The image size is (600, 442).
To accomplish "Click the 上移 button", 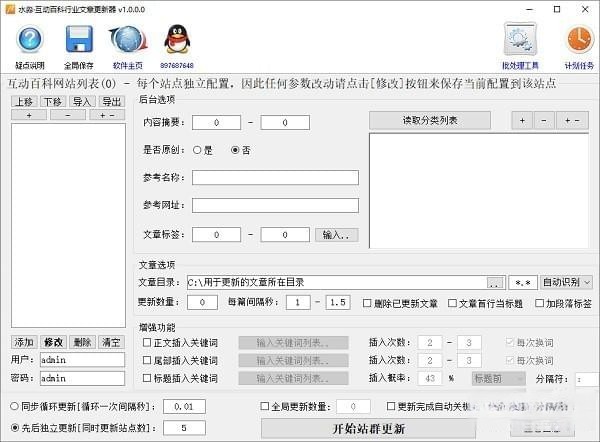I will coord(24,101).
